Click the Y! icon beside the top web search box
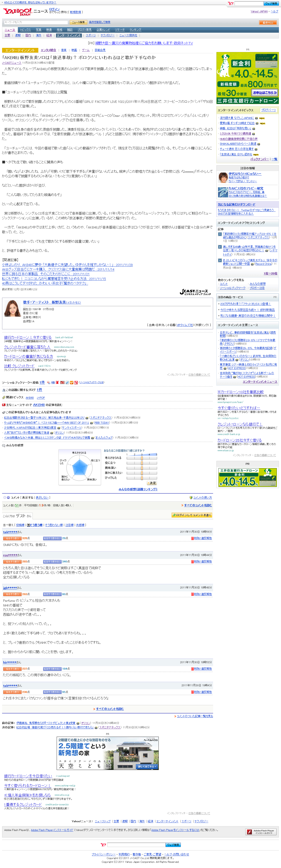The width and height of the screenshot is (281, 868). tap(231, 3)
